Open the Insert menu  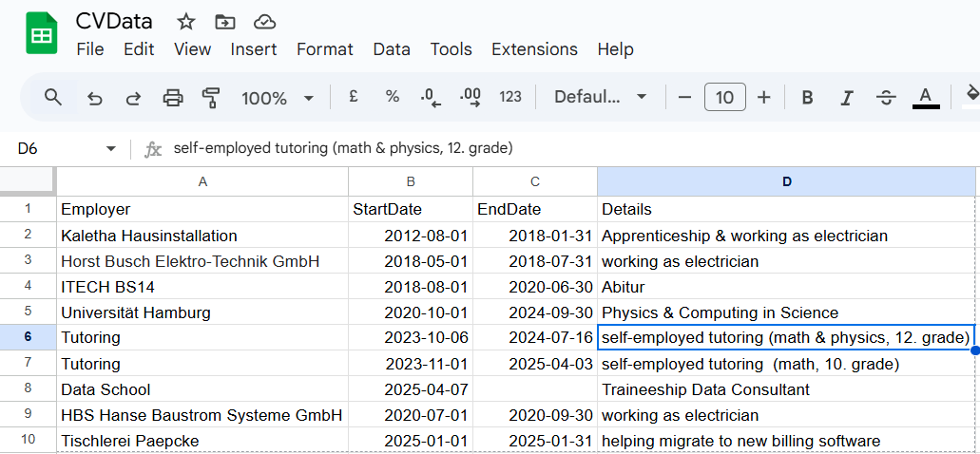254,49
